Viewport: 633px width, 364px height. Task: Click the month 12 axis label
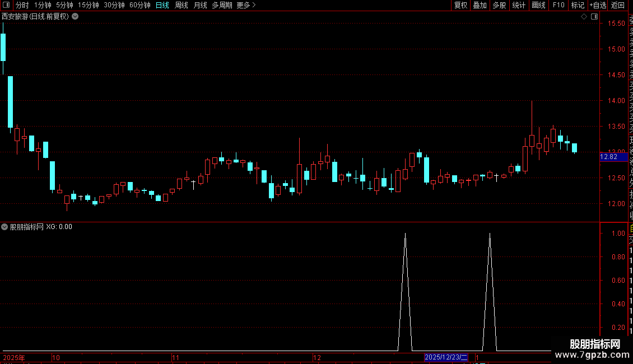coord(317,357)
